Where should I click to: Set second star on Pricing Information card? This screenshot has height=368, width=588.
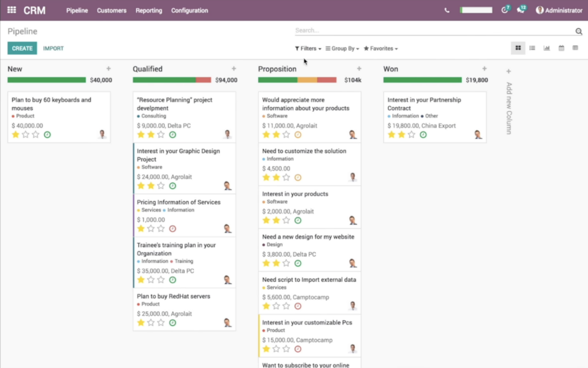tap(151, 228)
